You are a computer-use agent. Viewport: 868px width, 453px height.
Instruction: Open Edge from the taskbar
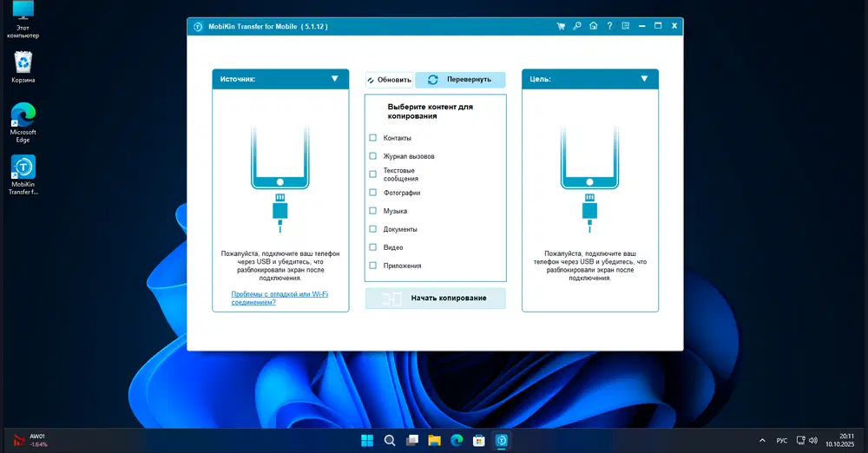click(457, 440)
